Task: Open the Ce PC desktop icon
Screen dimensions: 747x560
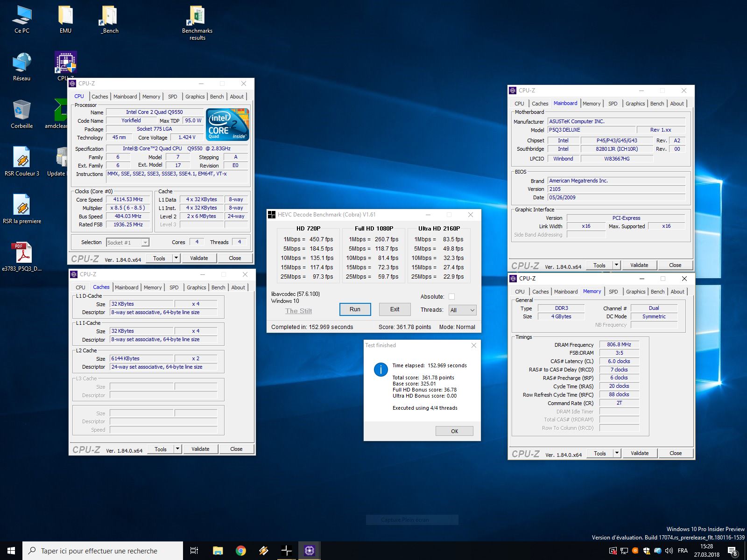Action: tap(21, 20)
